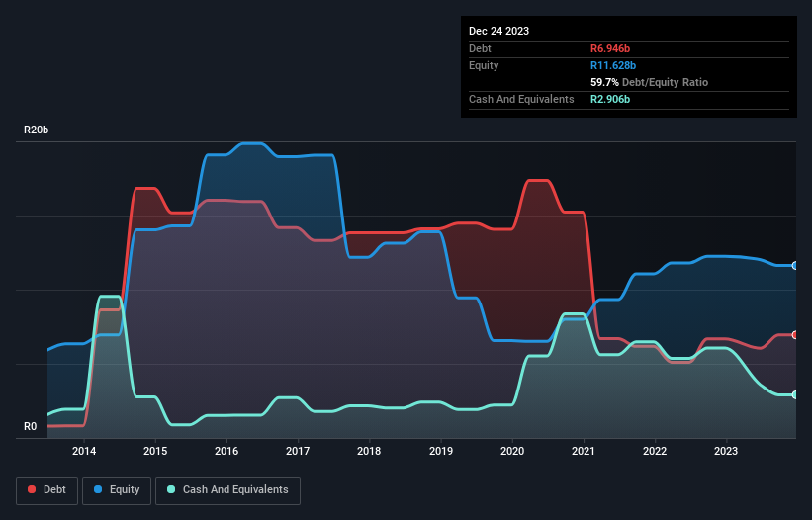Select the 2017 x-axis label
The width and height of the screenshot is (812, 520).
pyautogui.click(x=298, y=451)
